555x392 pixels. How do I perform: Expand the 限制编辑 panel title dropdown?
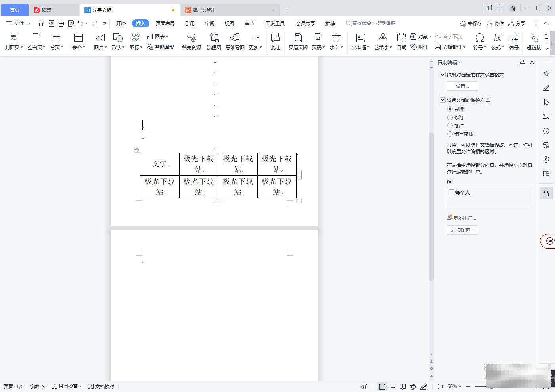(x=450, y=62)
